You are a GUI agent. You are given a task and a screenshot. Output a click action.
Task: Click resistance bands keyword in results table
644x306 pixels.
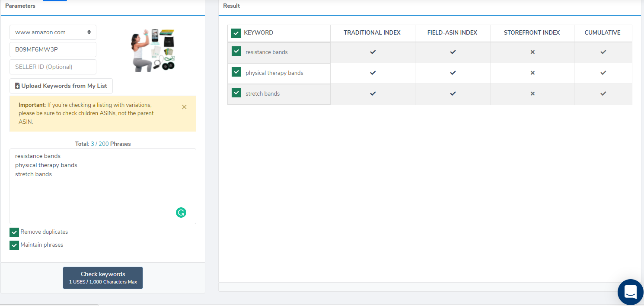coord(267,52)
